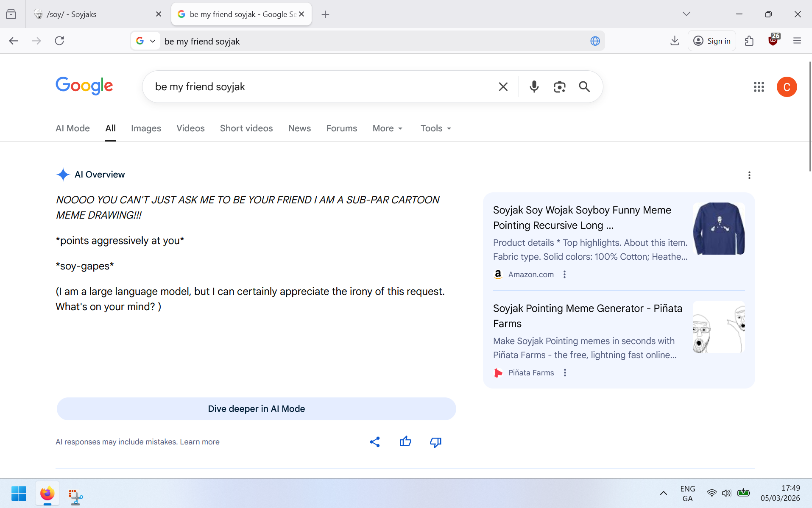
Task: Clear the search box with X icon
Action: [x=503, y=87]
